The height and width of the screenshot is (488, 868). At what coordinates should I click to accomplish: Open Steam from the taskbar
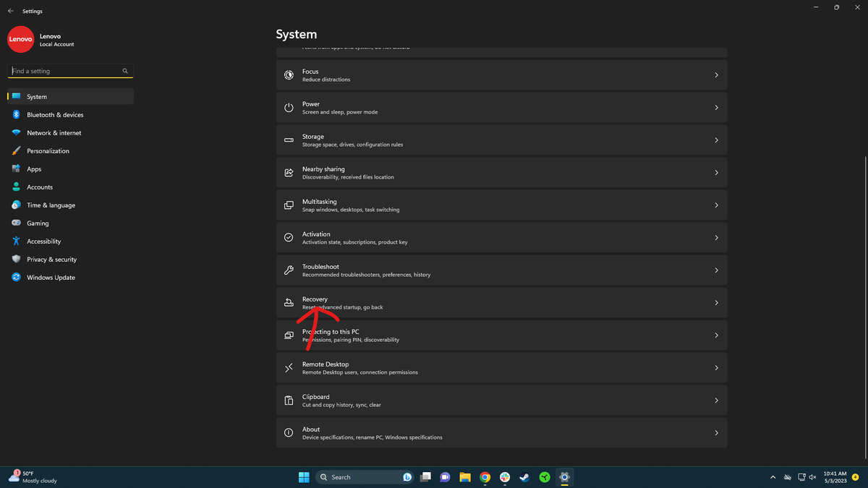[x=524, y=477]
